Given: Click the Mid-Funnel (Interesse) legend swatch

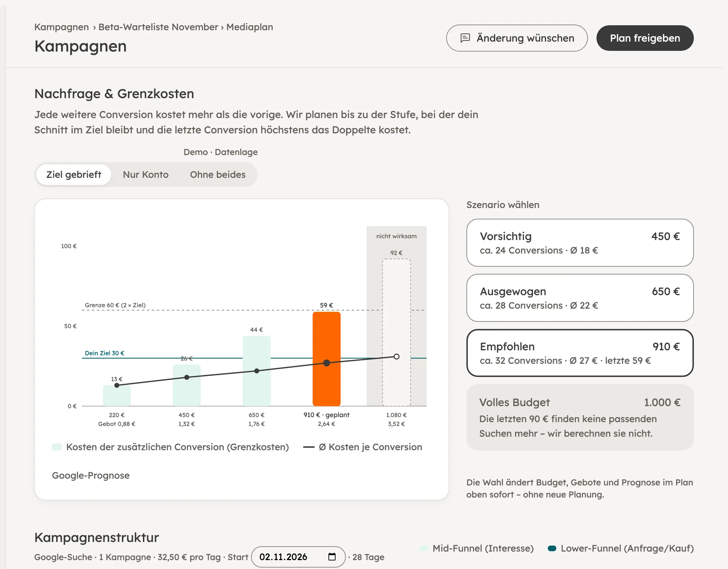Looking at the screenshot, I should point(424,548).
